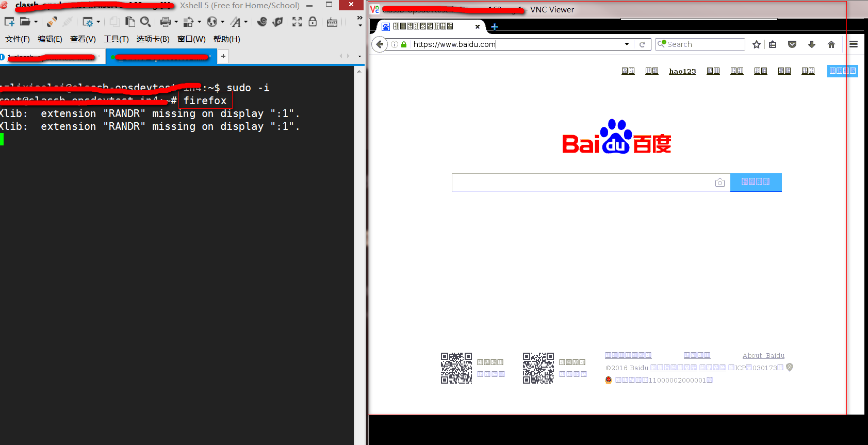Open the 选项卡(B) menu
868x445 pixels.
click(x=153, y=39)
